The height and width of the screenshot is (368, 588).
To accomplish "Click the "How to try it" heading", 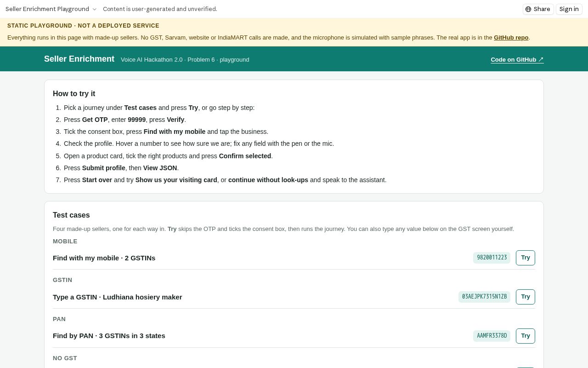I will [x=74, y=93].
